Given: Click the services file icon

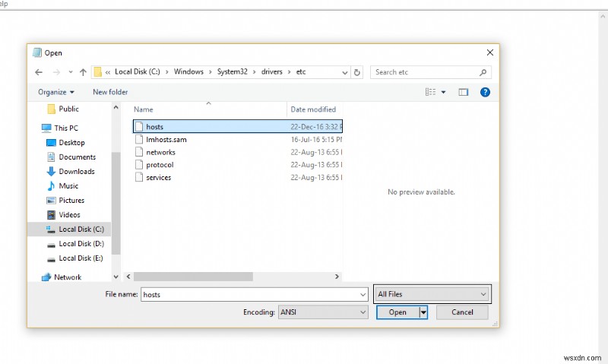Looking at the screenshot, I should pyautogui.click(x=139, y=177).
